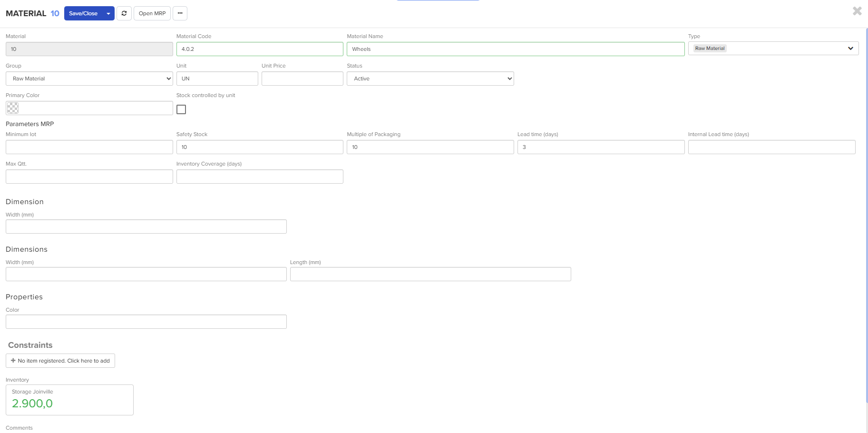Open the Status dropdown showing Active
Screen dimensions: 868x433
[429, 79]
